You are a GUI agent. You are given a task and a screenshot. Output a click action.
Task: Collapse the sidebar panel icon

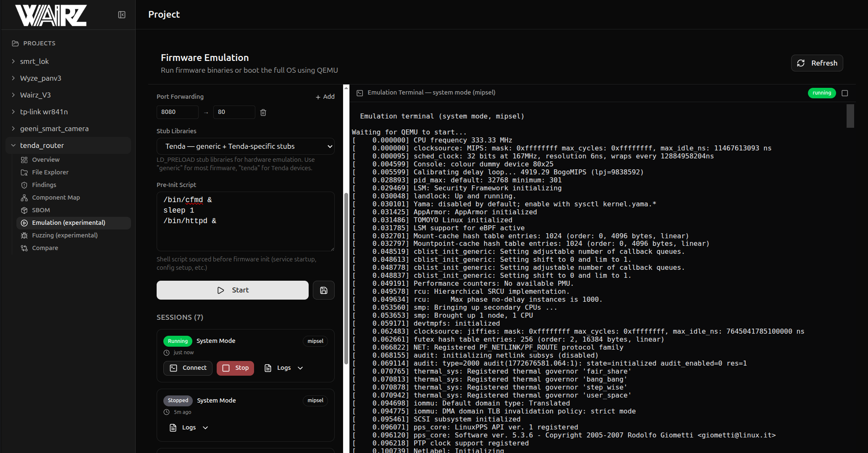pyautogui.click(x=122, y=15)
